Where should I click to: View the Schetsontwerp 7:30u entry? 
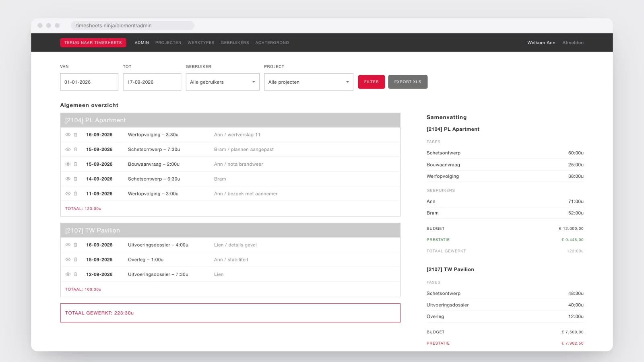68,149
